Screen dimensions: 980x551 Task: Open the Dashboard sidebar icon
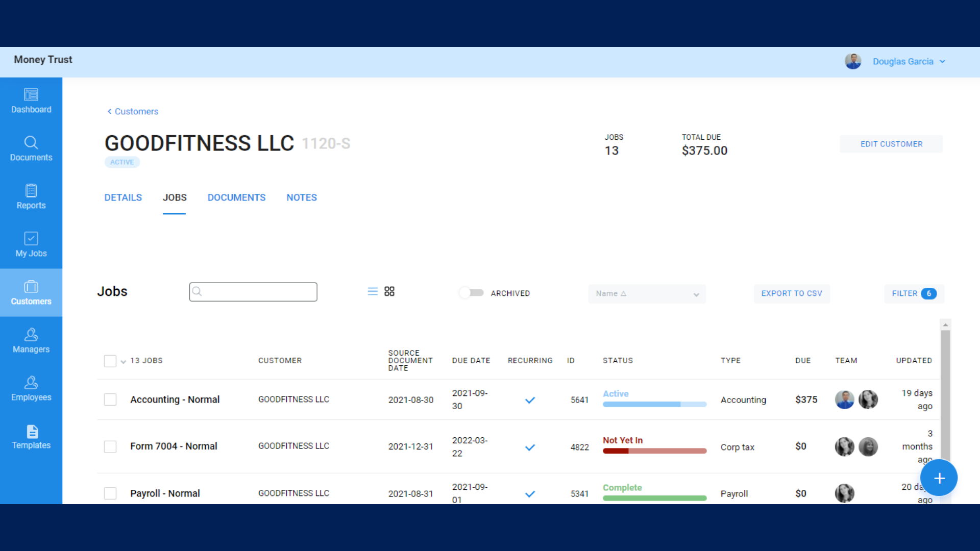pos(31,95)
